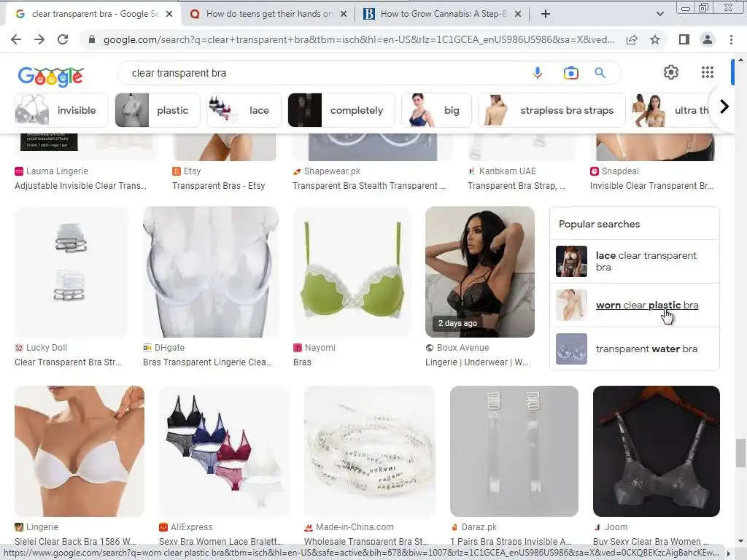Open the Google apps grid
747x560 pixels.
click(x=708, y=72)
